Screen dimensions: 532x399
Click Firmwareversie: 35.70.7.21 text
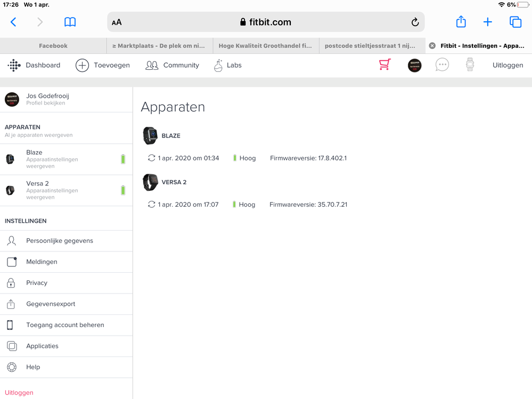click(308, 205)
